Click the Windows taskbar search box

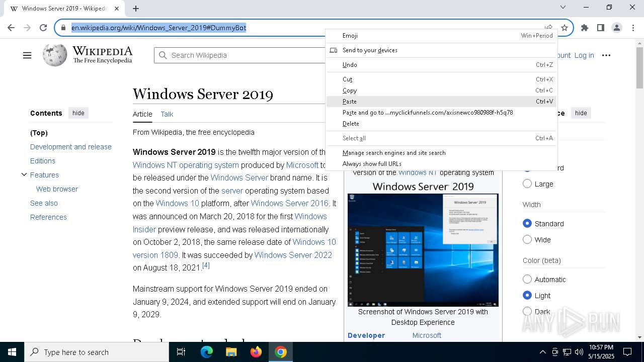(97, 352)
